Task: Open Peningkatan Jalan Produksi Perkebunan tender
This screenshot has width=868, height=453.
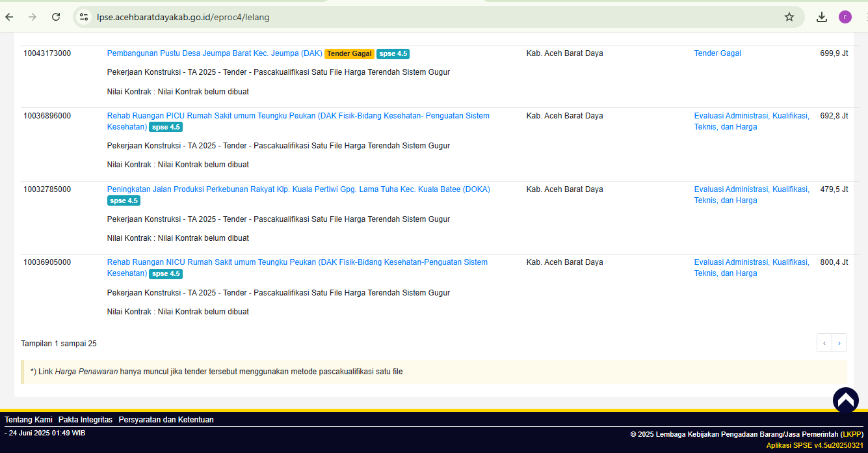Action: click(x=298, y=189)
